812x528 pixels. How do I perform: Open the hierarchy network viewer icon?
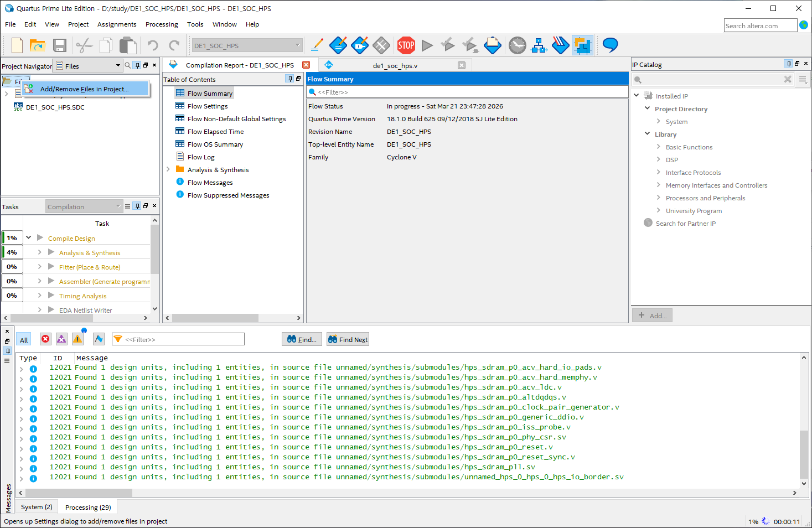539,45
